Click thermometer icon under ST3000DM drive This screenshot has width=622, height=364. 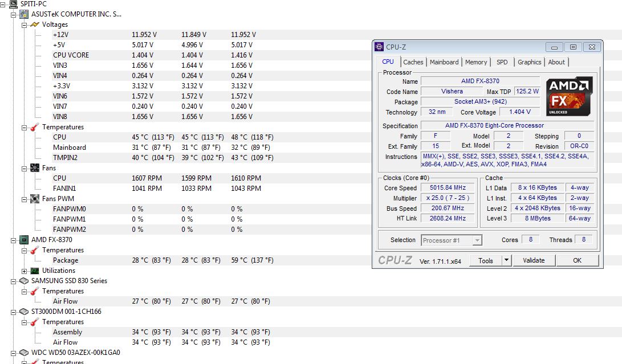point(35,322)
